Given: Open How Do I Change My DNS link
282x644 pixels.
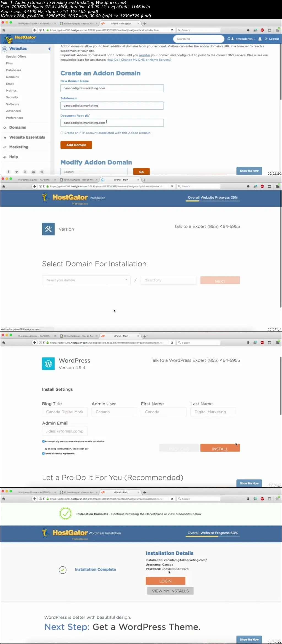Looking at the screenshot, I should point(139,60).
